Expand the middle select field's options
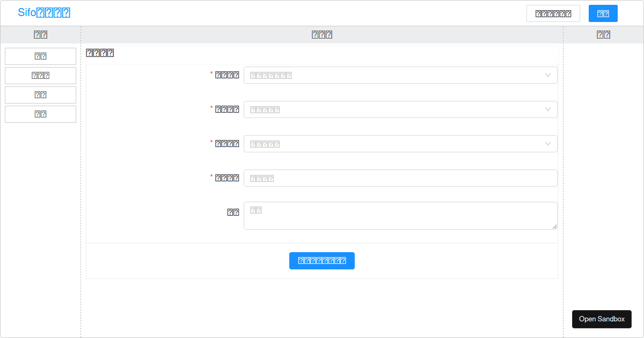 coord(400,109)
